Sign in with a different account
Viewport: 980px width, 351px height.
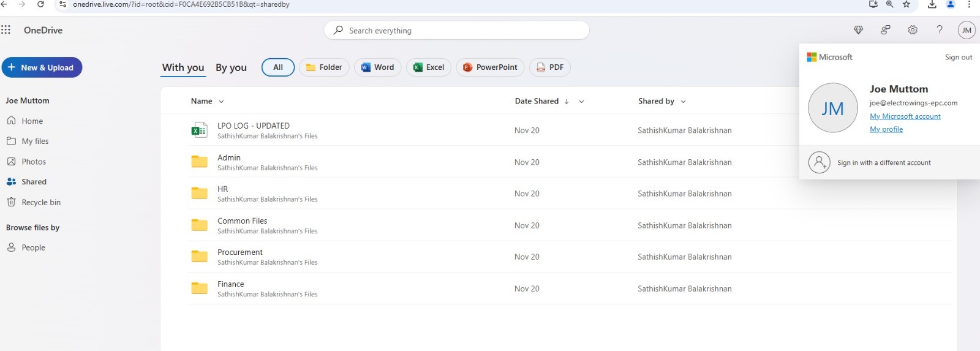(884, 163)
